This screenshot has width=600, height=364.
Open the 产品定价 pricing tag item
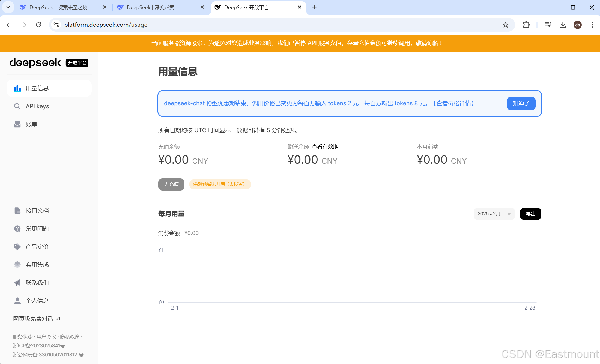tap(37, 246)
